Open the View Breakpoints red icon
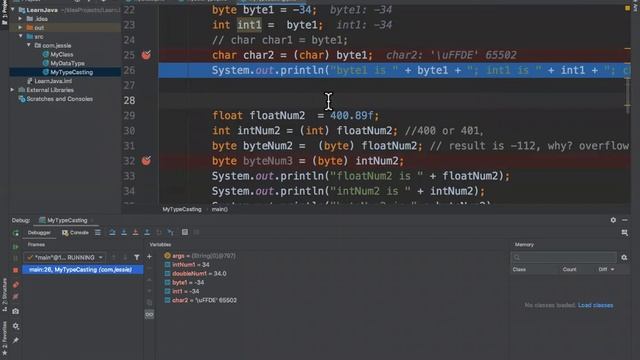Viewport: 640px width, 360px height. click(16, 284)
